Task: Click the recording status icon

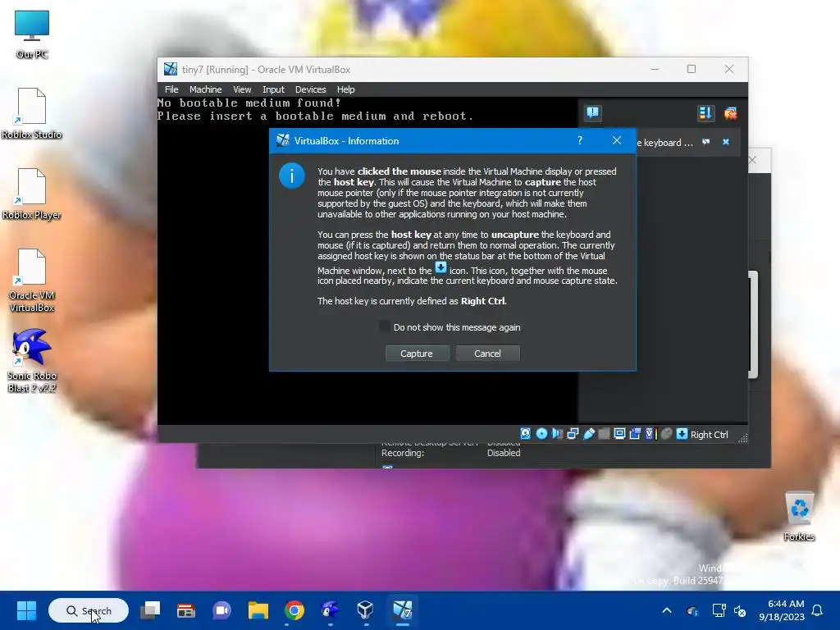Action: pyautogui.click(x=636, y=434)
